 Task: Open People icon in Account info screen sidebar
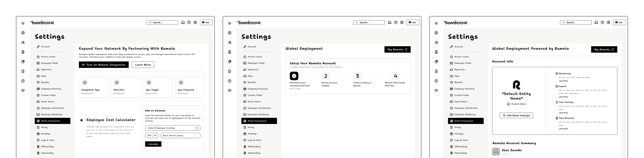436,42
